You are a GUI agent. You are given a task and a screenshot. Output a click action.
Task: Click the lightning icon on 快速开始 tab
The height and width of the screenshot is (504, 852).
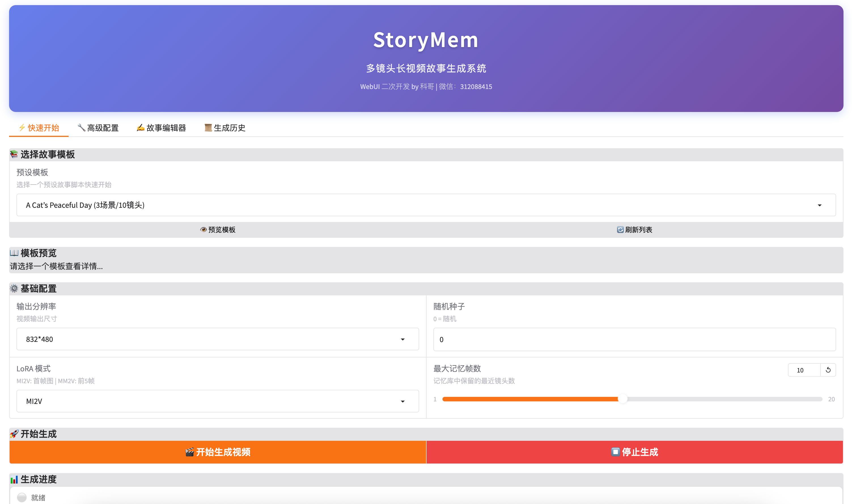(x=22, y=128)
